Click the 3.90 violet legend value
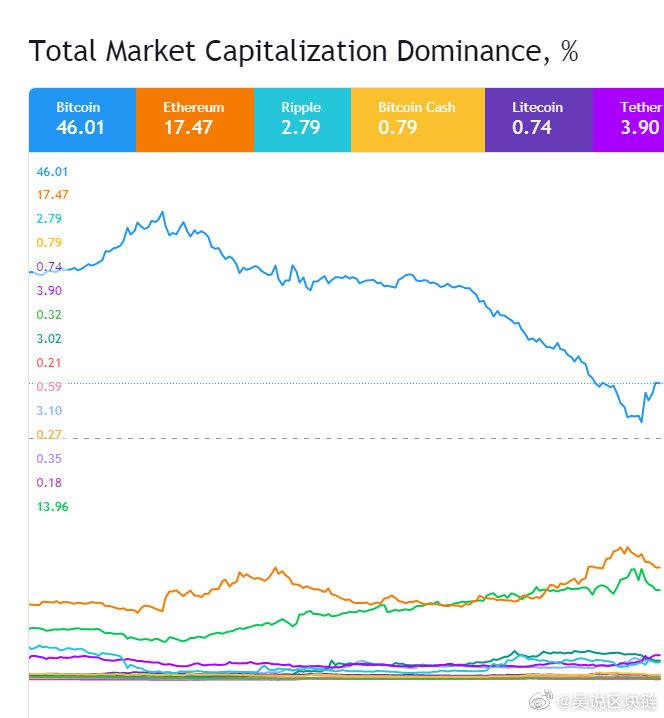 pyautogui.click(x=49, y=290)
